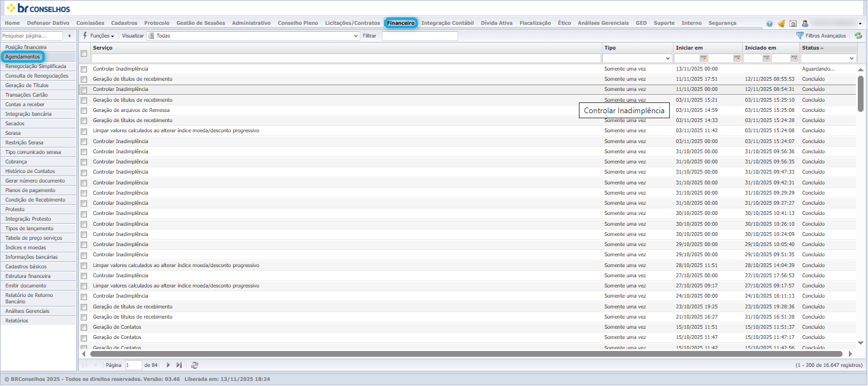
Task: Jump to last page in pager
Action: point(179,365)
